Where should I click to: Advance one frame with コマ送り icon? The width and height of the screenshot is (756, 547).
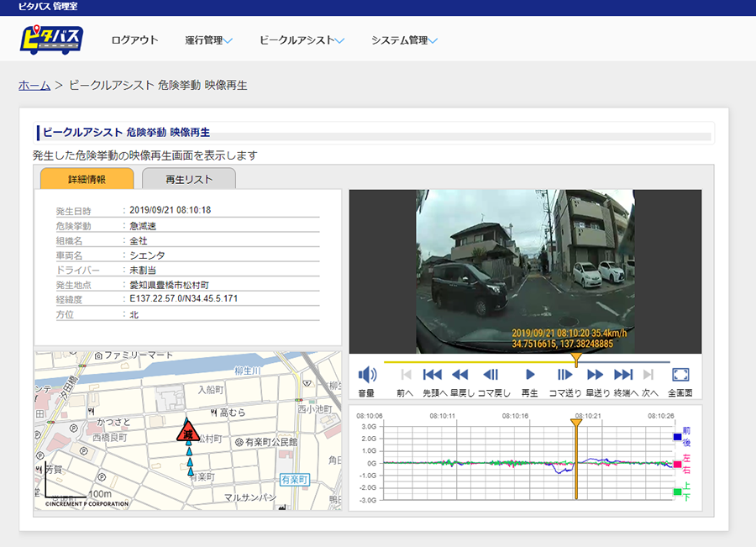(564, 375)
